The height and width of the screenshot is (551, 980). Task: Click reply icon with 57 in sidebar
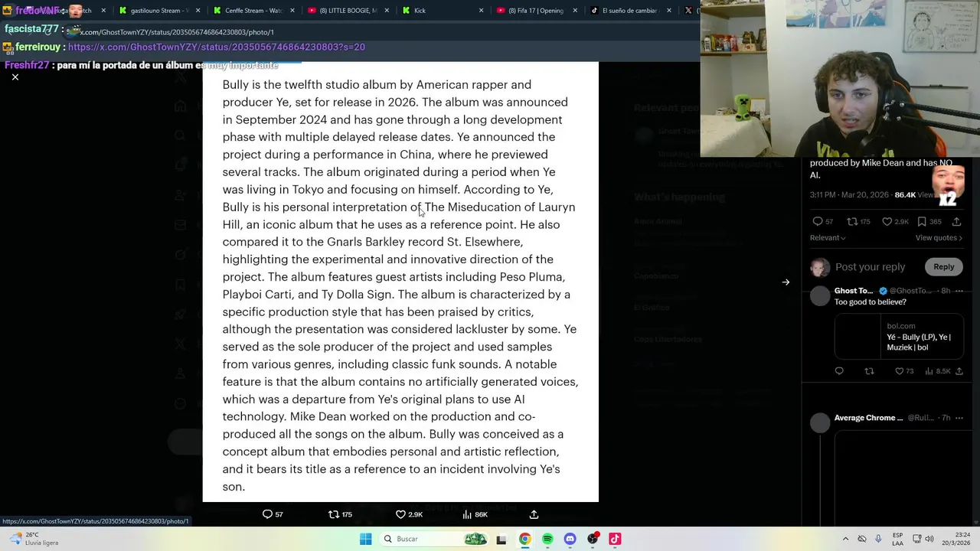(x=823, y=221)
